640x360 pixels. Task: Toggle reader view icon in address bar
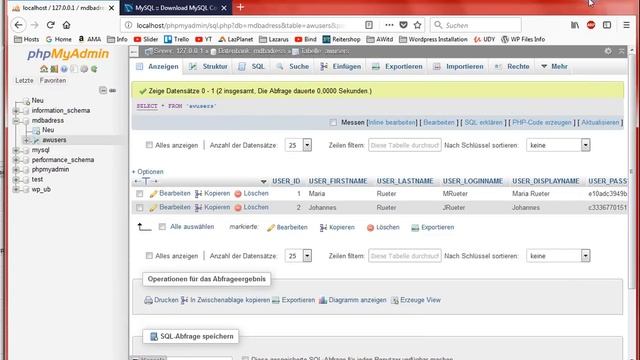369,25
